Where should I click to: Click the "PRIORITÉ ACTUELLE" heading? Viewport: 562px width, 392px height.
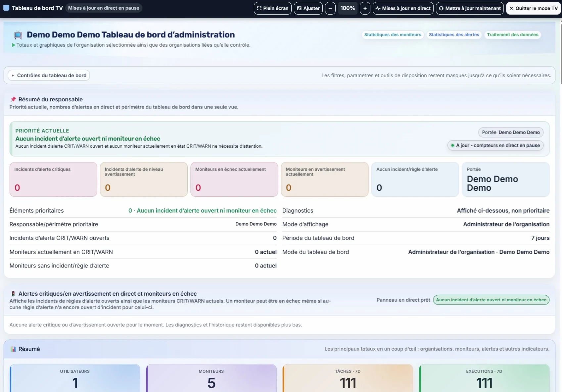click(42, 131)
